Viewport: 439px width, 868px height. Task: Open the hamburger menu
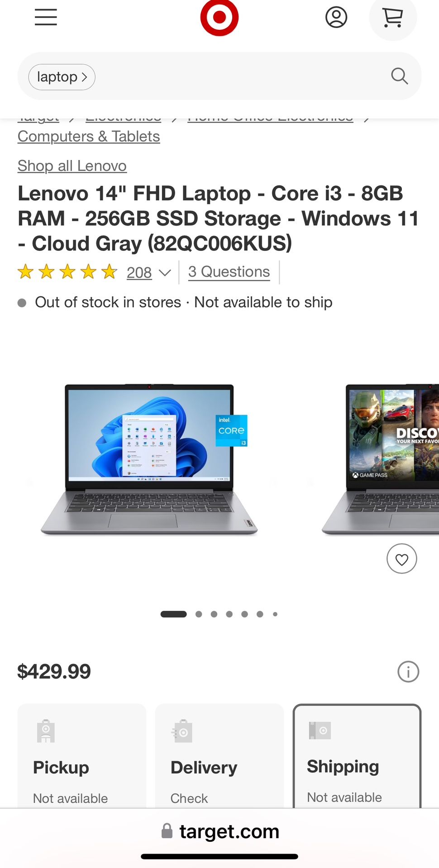tap(46, 17)
